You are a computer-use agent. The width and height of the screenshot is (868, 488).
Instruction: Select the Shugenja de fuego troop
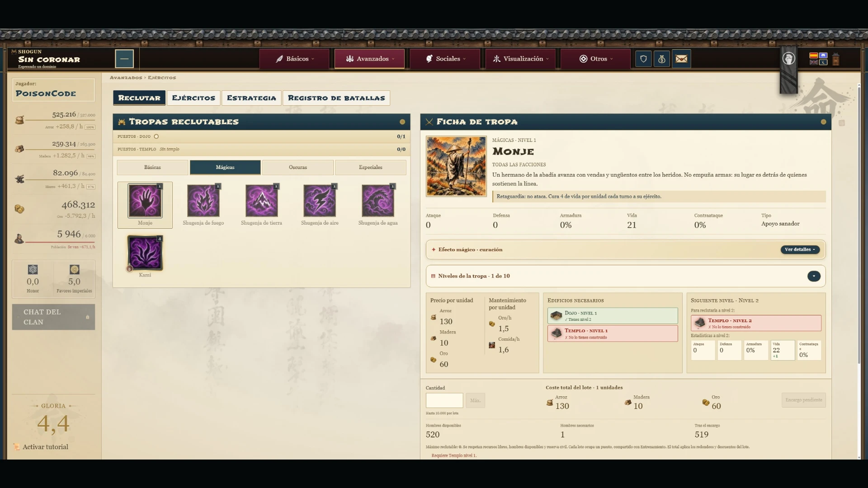point(203,201)
